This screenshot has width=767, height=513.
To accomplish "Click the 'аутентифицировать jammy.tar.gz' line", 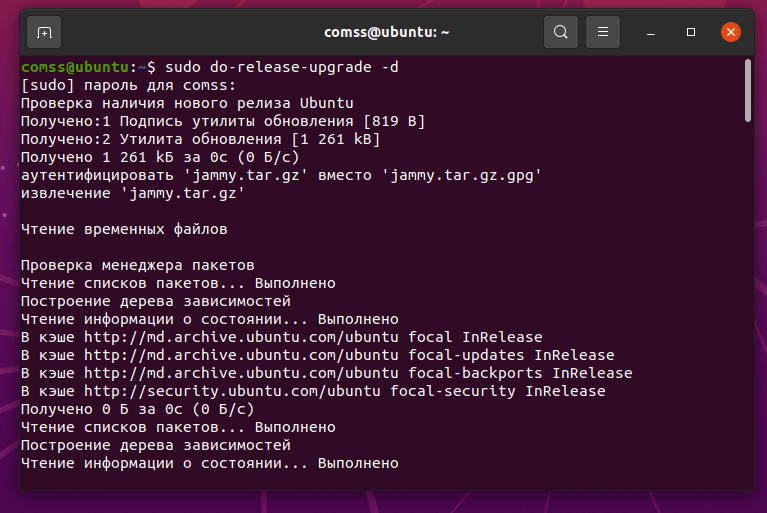I will tap(281, 175).
